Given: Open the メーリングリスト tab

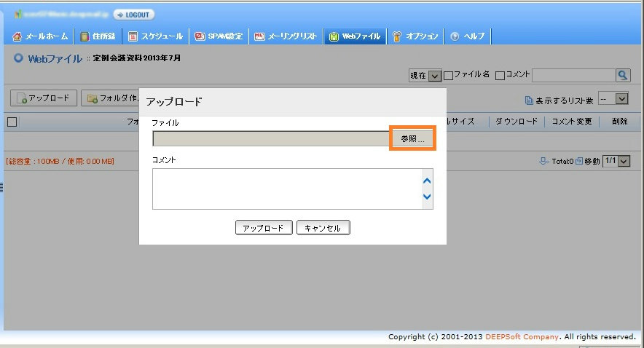Looking at the screenshot, I should point(286,36).
